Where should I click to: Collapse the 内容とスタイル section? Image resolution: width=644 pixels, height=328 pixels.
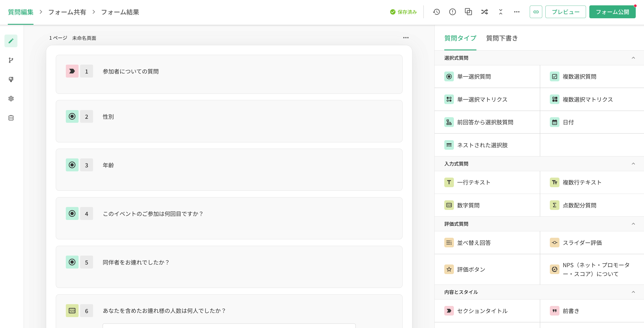point(633,292)
